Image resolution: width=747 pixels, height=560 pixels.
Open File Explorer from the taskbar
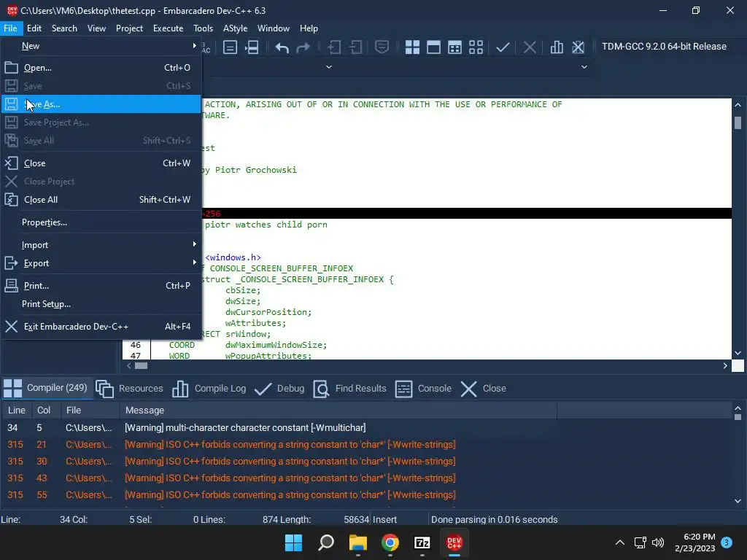(357, 542)
